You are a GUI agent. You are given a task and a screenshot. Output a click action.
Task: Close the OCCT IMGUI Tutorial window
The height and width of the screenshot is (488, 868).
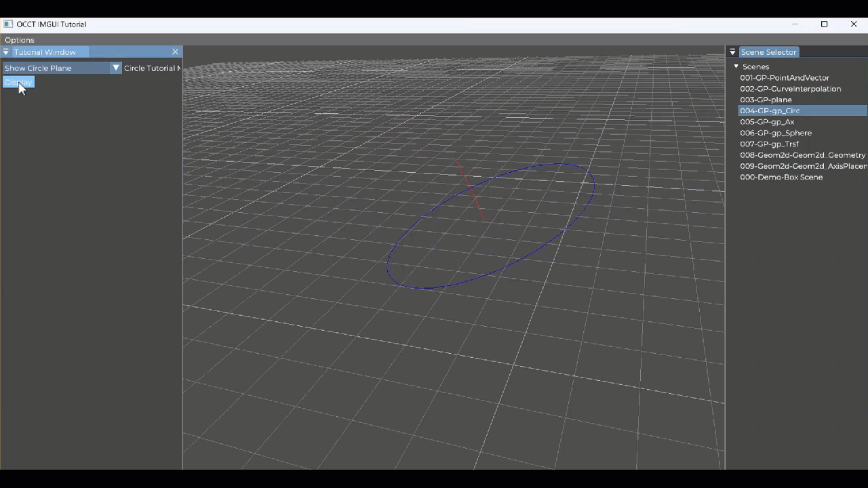click(854, 24)
